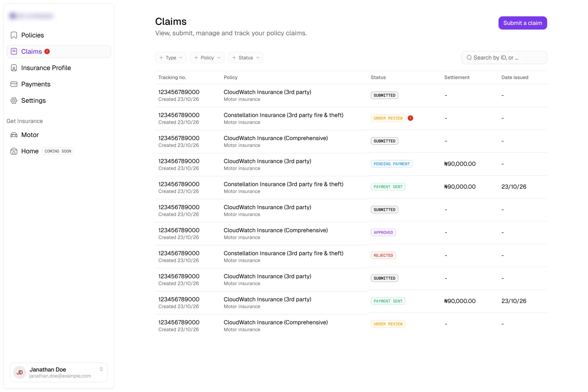Image resolution: width=588 pixels, height=392 pixels.
Task: Click the red warning icon beside UNDER REVIEW
Action: coord(410,118)
